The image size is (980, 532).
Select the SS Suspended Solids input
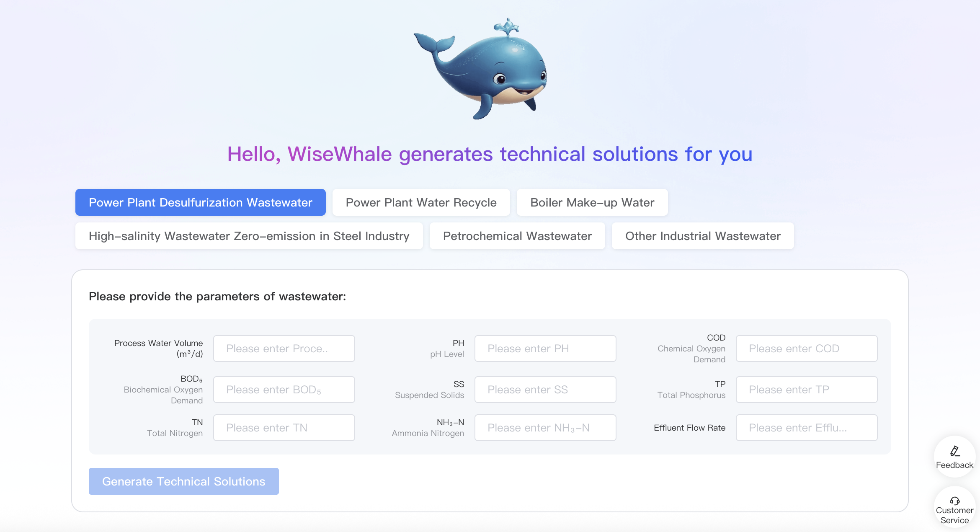[545, 390]
